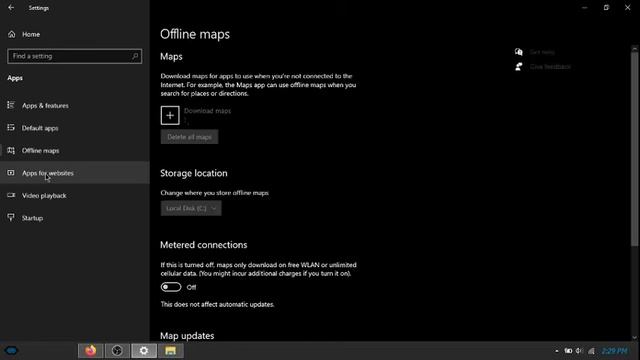This screenshot has height=360, width=640.
Task: Click the Home house icon
Action: click(x=11, y=34)
